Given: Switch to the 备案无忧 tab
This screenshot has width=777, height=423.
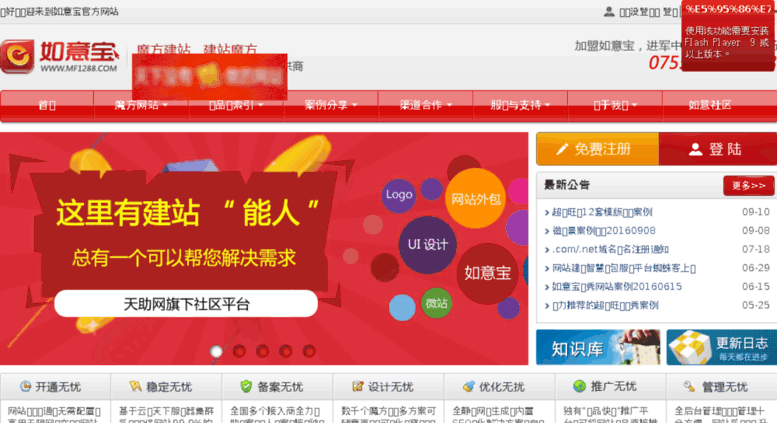Looking at the screenshot, I should 278,386.
